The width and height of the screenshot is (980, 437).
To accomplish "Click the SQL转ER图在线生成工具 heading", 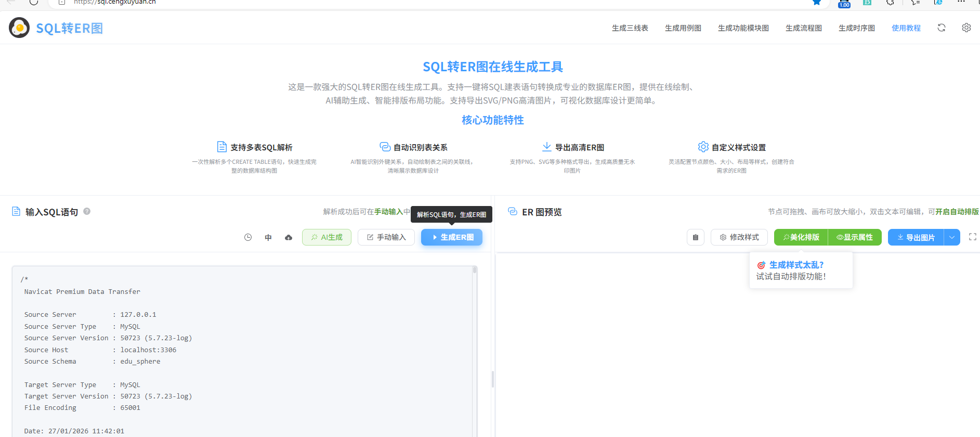I will [493, 67].
